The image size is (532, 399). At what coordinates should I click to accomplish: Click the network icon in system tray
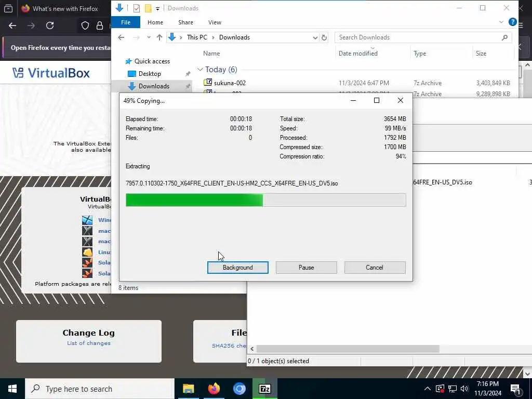453,389
